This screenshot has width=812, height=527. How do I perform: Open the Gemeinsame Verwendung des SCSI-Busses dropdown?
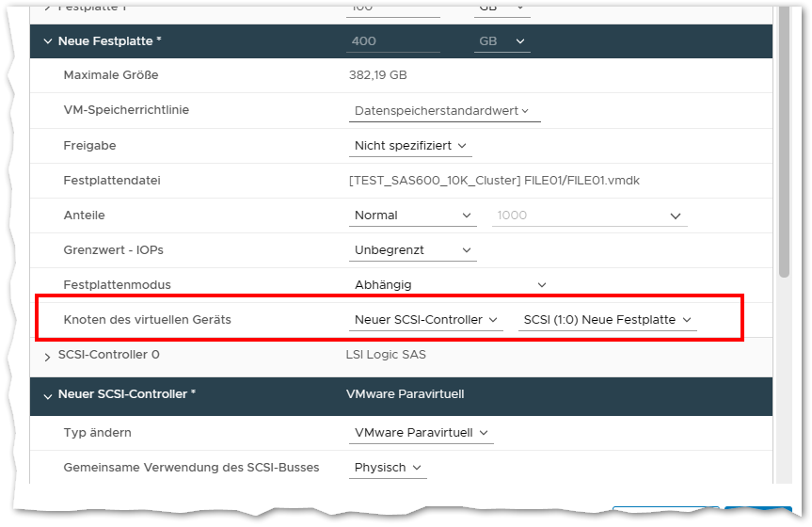[387, 468]
